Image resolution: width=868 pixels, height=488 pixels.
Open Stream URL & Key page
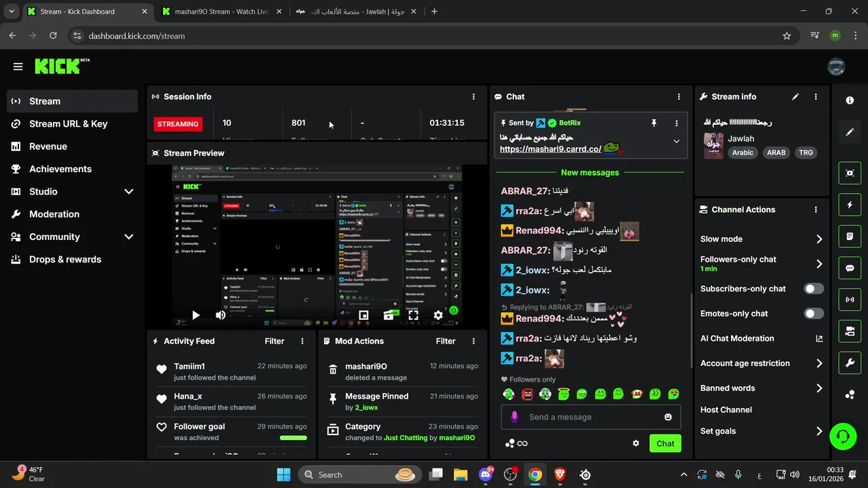point(72,124)
